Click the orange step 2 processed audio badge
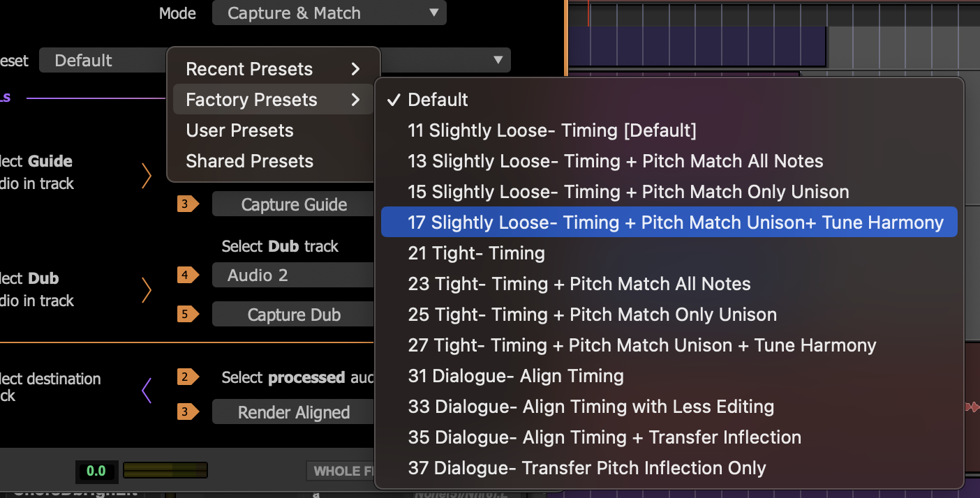980x498 pixels. 187,377
